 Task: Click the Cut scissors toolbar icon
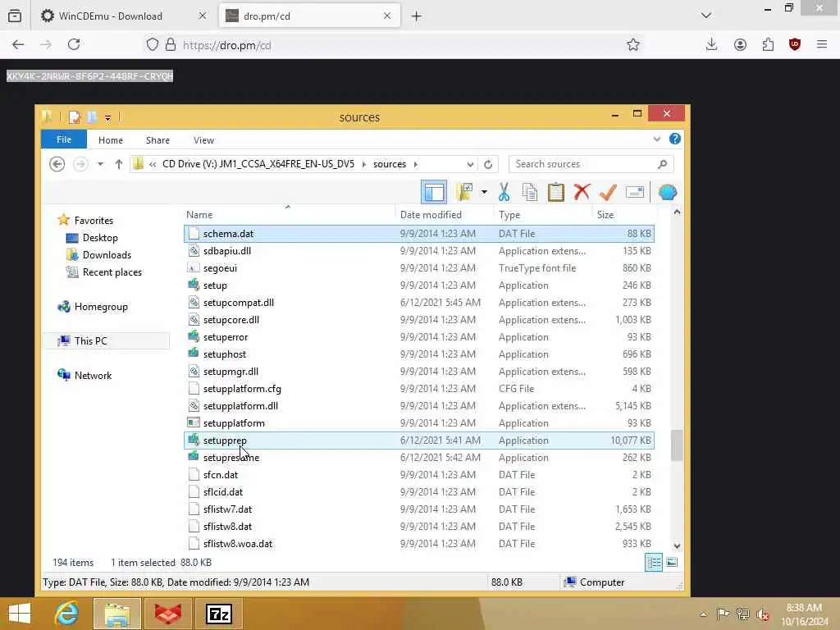(504, 192)
